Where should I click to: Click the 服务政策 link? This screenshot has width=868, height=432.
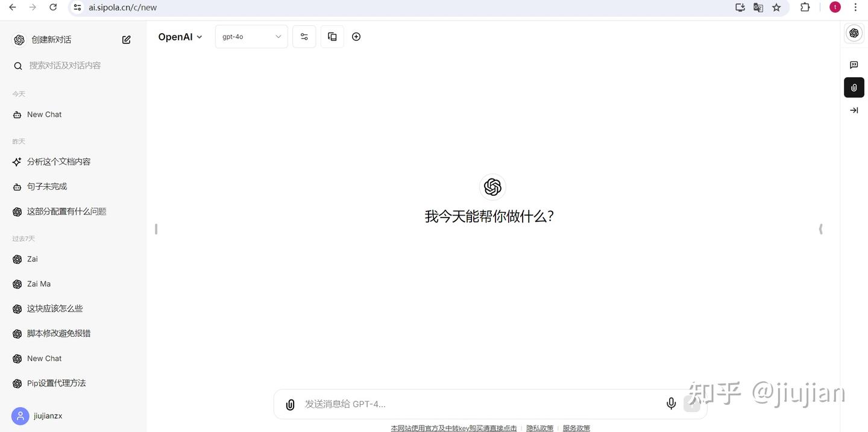click(576, 428)
